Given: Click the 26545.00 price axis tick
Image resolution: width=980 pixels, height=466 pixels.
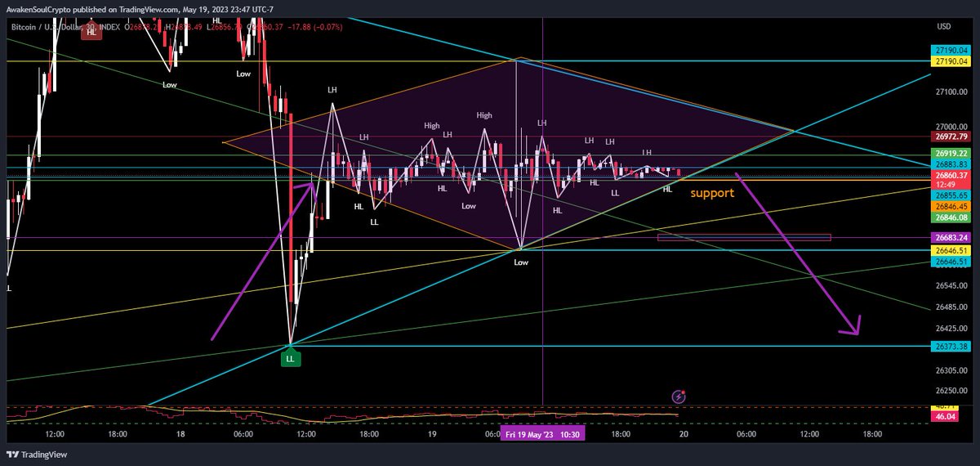Looking at the screenshot, I should 951,286.
